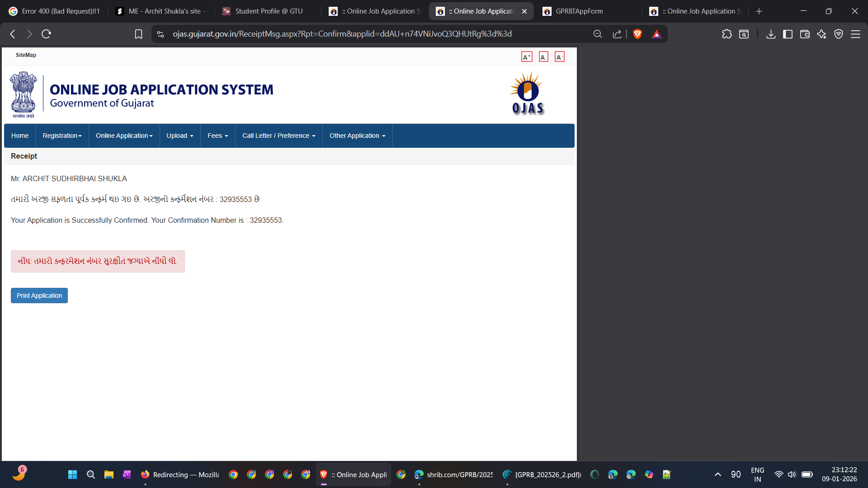Switch to the Student Profile @ GTU tab
Viewport: 868px width, 488px height.
coord(269,11)
